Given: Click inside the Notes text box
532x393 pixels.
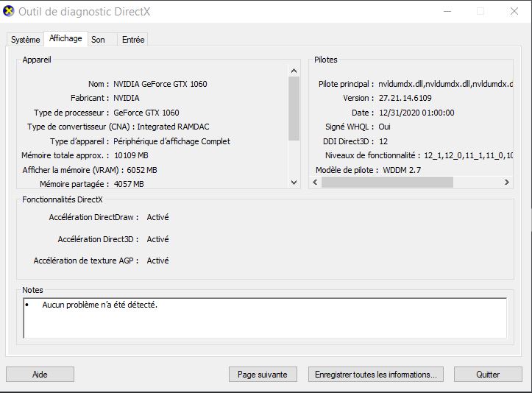Looking at the screenshot, I should click(265, 318).
